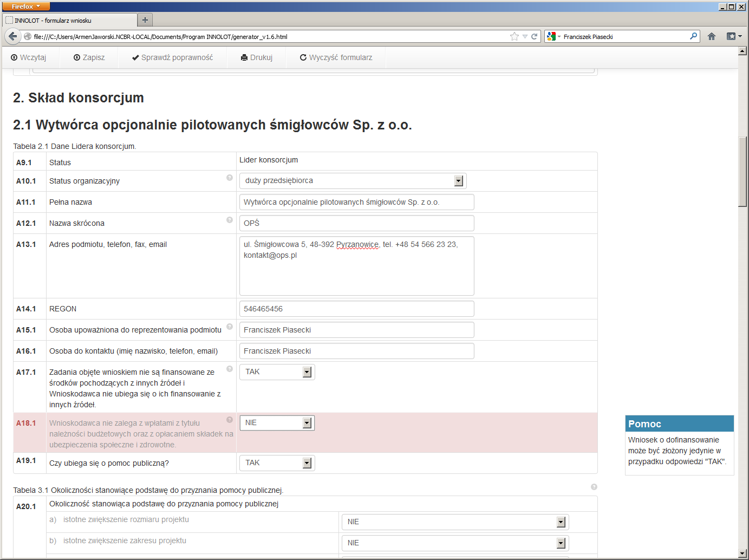Click the vertical scrollbar thumb
This screenshot has width=749, height=560.
coord(743,172)
